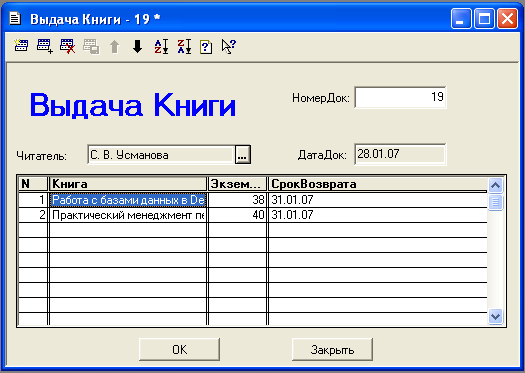Click the Delete Row icon with red cross
525x373 pixels.
(x=67, y=46)
